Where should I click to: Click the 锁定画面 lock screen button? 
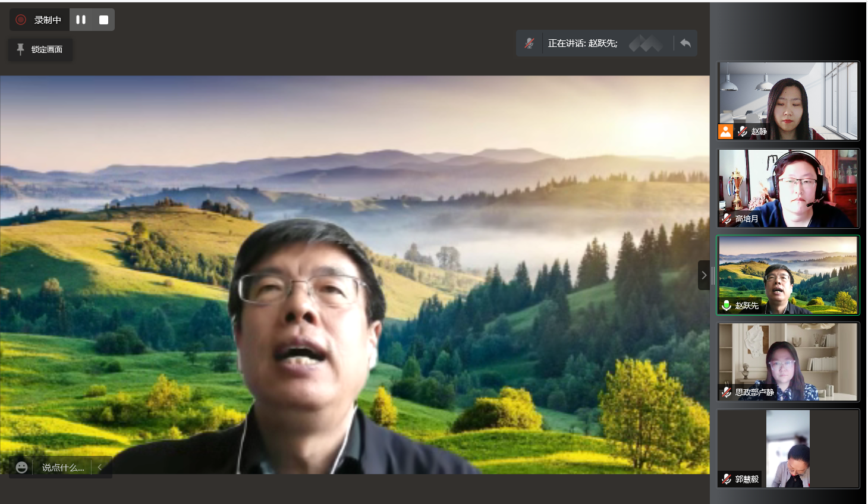[x=40, y=49]
